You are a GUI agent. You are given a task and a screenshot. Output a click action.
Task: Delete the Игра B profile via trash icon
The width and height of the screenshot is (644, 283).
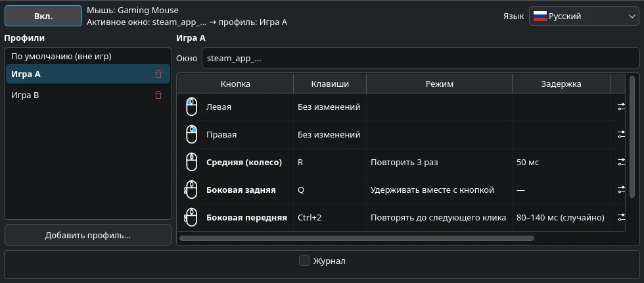point(158,95)
